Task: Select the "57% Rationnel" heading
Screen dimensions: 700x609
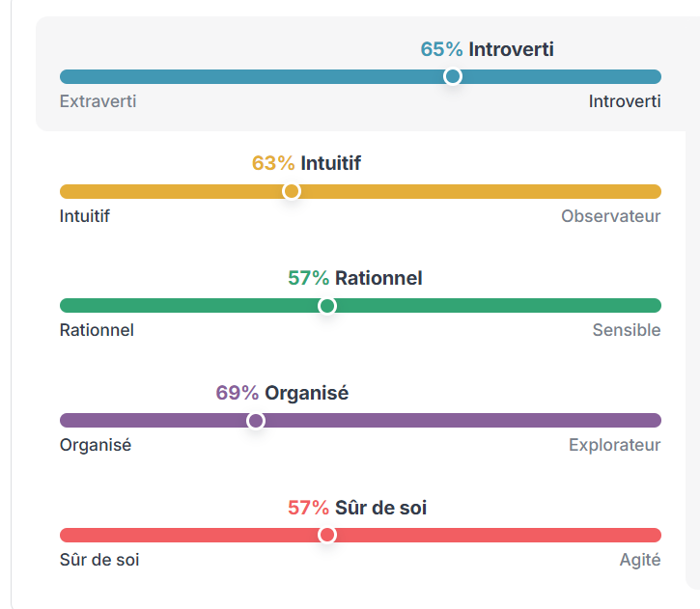Action: pos(354,278)
